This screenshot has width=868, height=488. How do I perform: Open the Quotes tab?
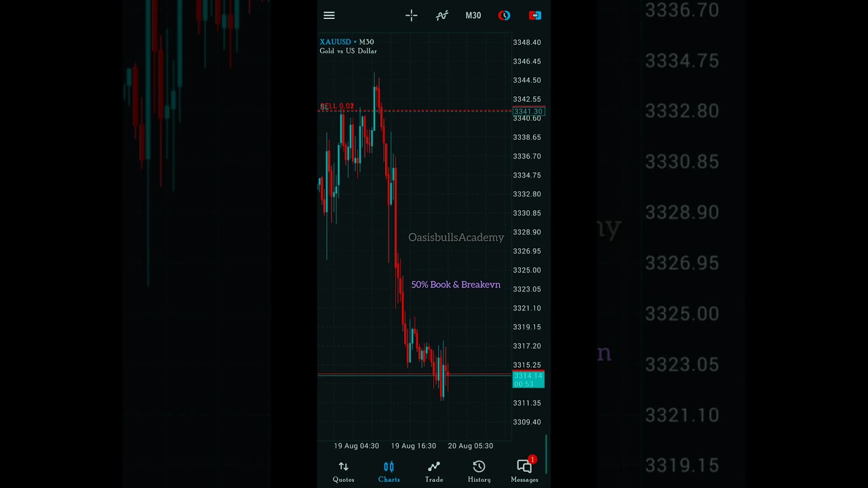(x=343, y=472)
